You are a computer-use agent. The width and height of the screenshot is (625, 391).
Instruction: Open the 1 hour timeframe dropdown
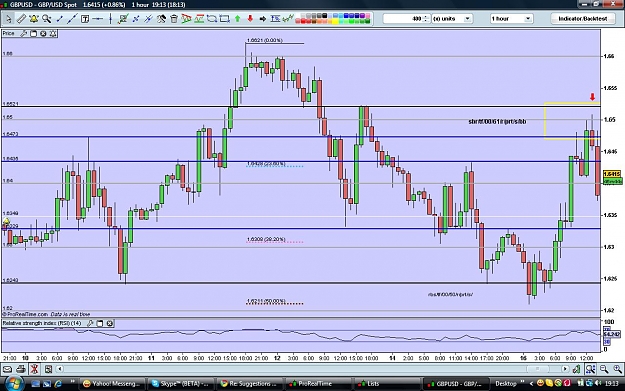(x=511, y=19)
